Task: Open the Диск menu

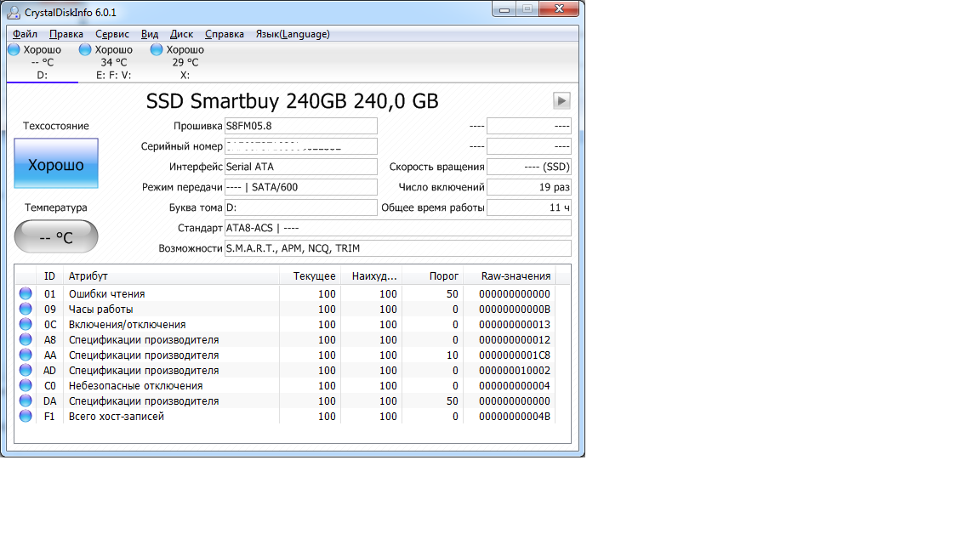Action: 181,34
